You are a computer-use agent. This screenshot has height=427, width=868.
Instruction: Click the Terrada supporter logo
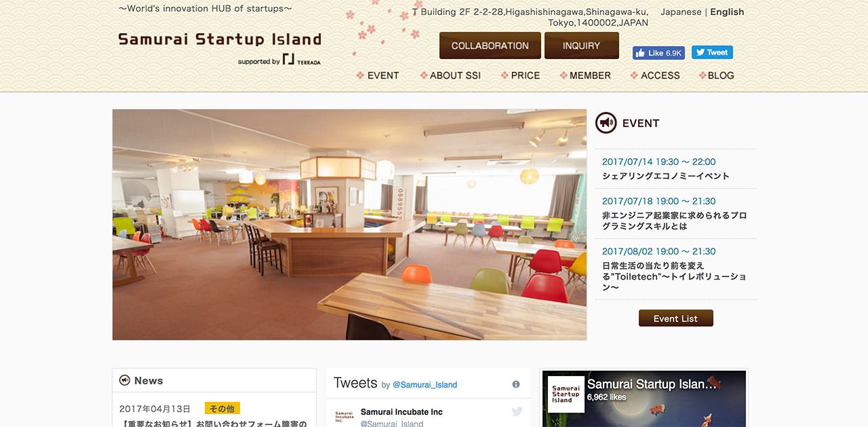(x=302, y=60)
